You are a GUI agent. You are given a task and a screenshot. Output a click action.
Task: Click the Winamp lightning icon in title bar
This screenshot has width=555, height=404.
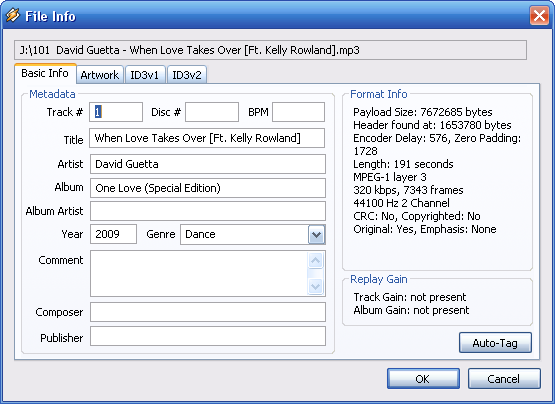pos(13,16)
